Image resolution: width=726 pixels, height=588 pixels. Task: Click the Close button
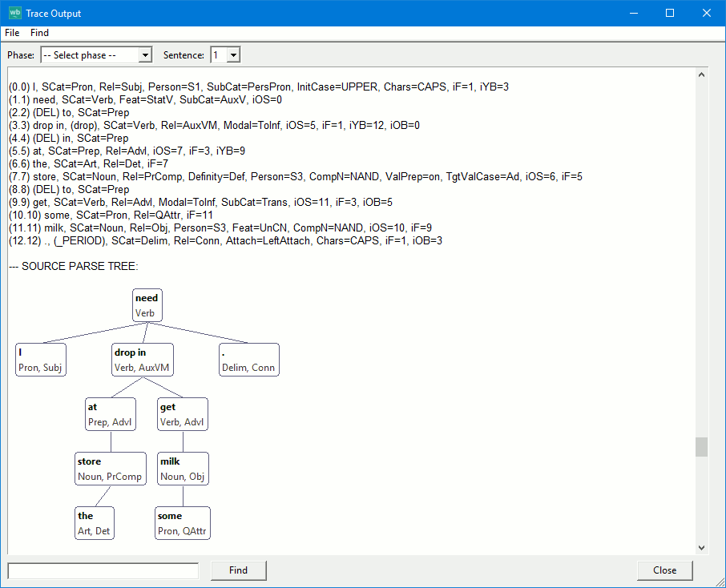click(665, 570)
